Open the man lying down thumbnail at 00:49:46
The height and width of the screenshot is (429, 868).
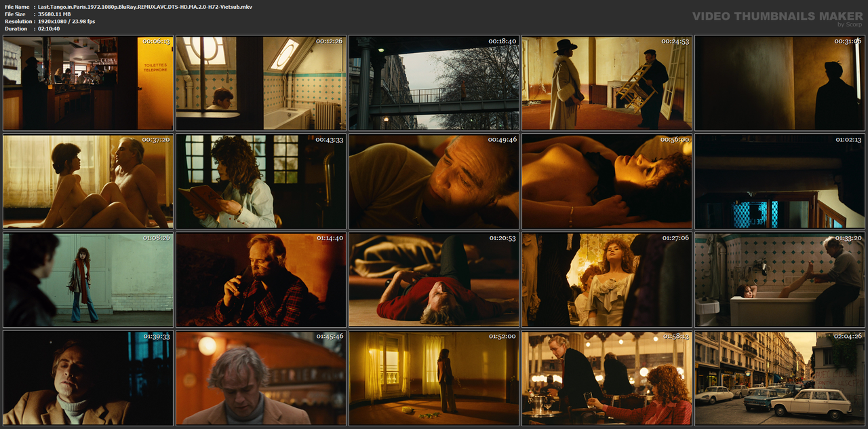pos(434,181)
